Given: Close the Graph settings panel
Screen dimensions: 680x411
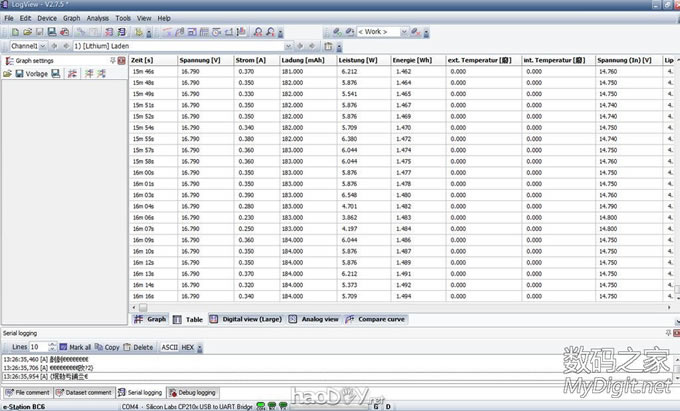Looking at the screenshot, I should coord(121,60).
